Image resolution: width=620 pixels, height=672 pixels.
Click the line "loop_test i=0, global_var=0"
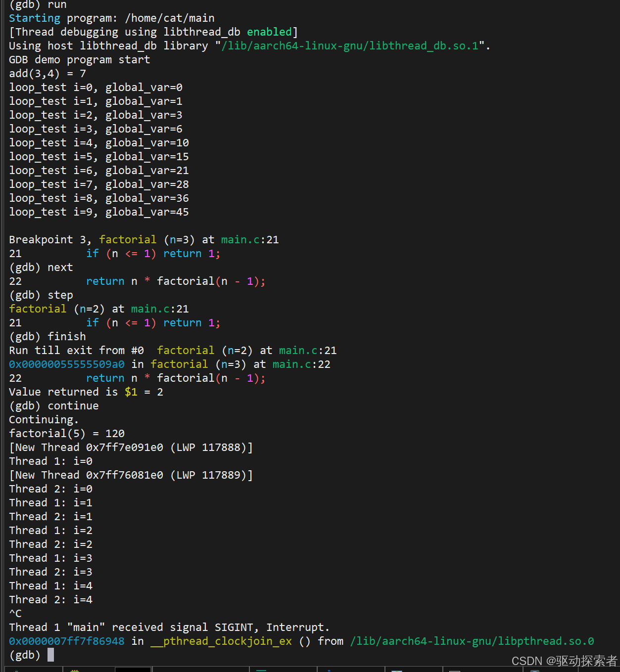95,88
